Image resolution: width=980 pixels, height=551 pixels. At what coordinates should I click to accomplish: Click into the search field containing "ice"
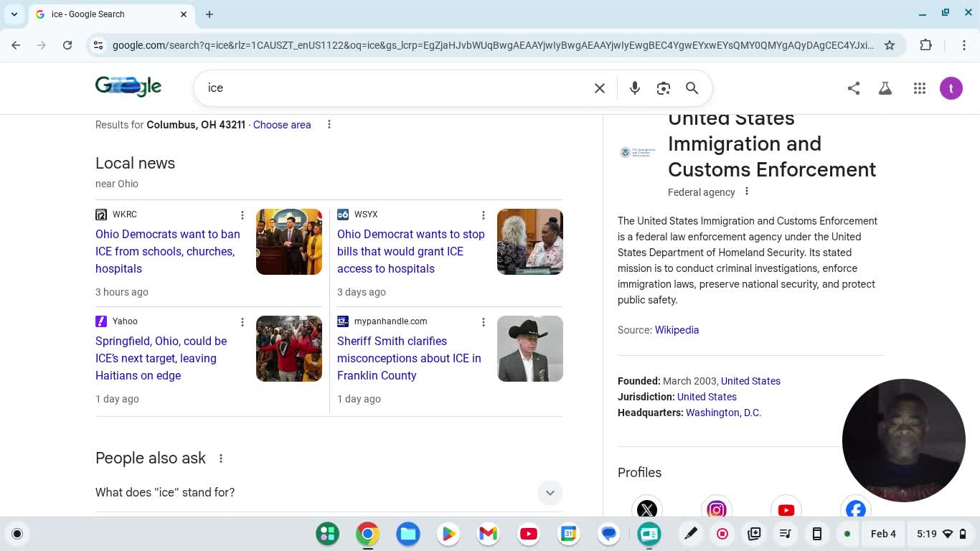[x=395, y=88]
